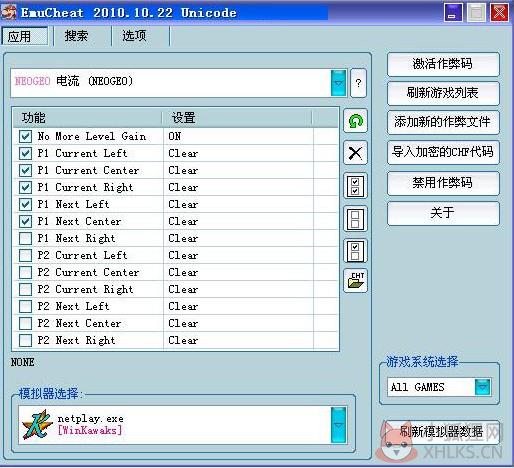Click the netplay.exe emulator name text
The image size is (514, 468).
[90, 418]
